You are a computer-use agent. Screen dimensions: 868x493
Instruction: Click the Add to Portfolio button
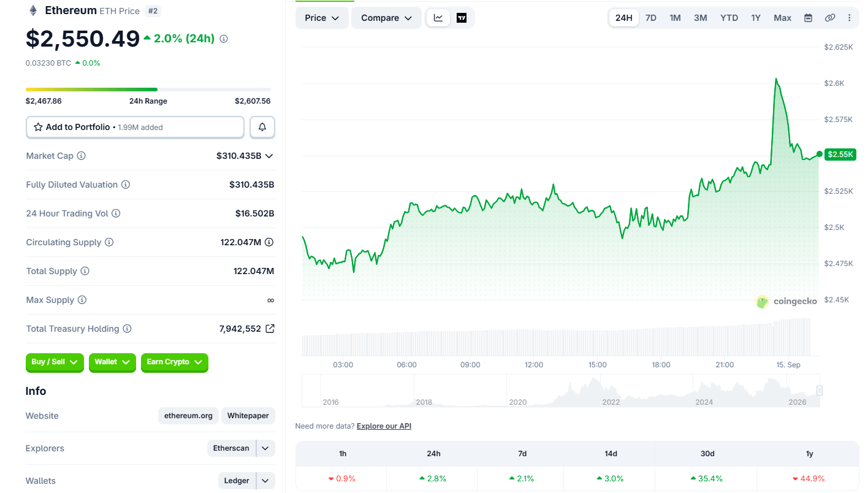tap(135, 127)
